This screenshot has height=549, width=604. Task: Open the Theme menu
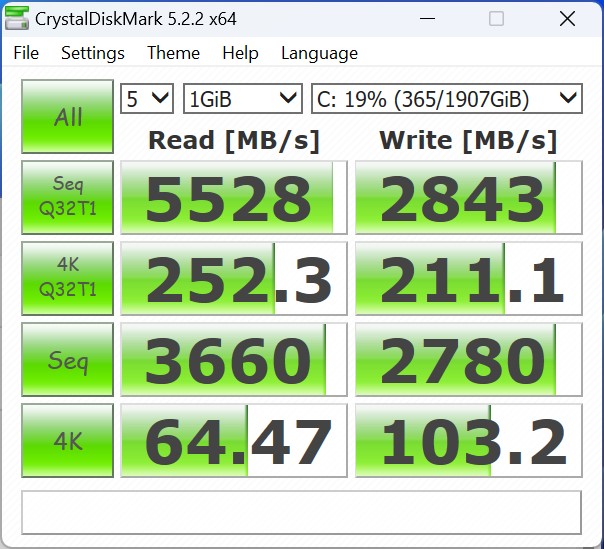pos(173,54)
